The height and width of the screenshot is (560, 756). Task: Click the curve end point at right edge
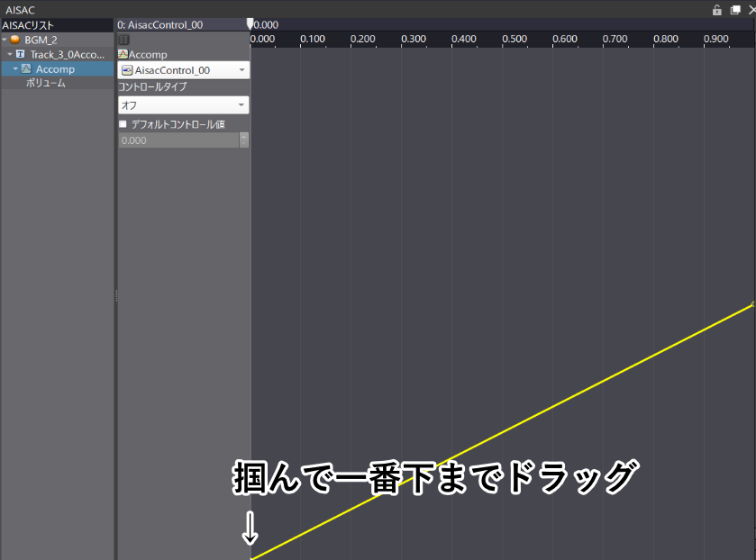[753, 304]
